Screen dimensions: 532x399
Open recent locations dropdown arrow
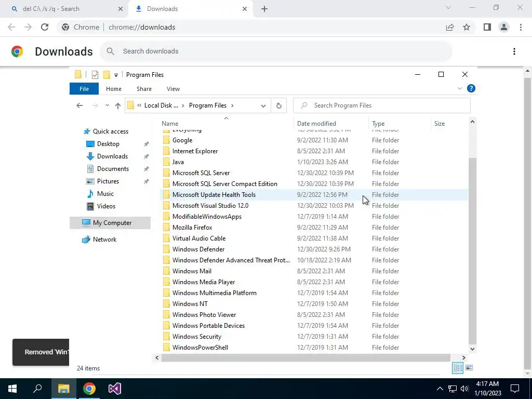click(x=107, y=105)
